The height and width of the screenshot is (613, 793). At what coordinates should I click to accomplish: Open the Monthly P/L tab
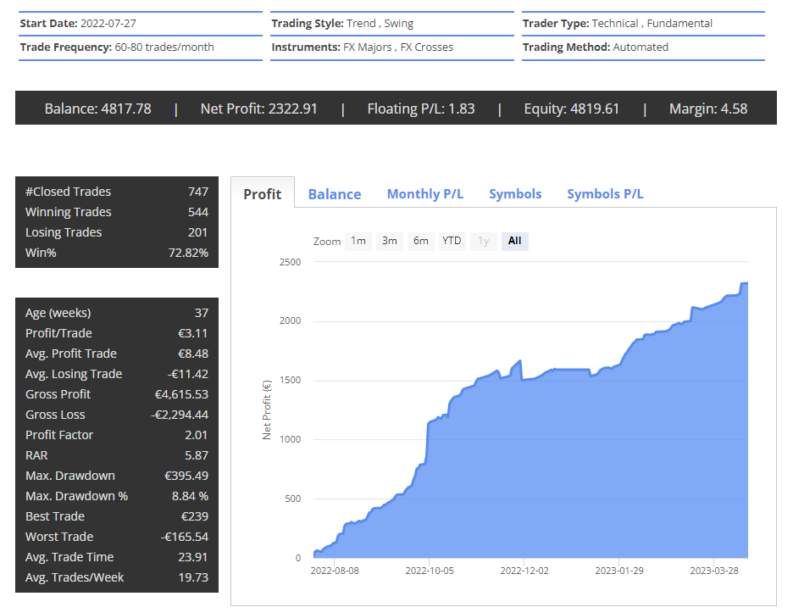pos(425,194)
